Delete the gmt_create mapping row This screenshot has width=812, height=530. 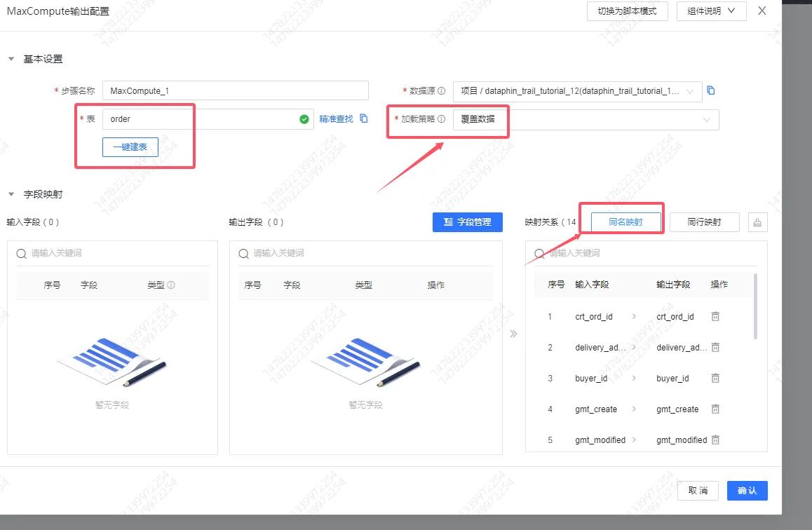tap(715, 409)
